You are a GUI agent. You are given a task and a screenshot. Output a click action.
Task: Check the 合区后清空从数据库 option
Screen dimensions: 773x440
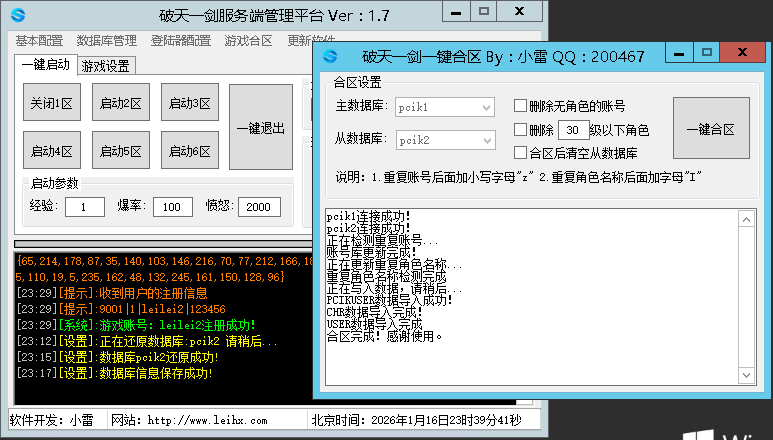pyautogui.click(x=520, y=153)
